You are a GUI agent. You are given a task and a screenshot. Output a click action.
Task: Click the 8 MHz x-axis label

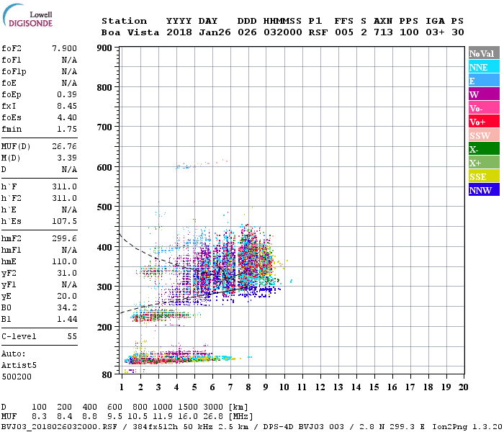248,387
